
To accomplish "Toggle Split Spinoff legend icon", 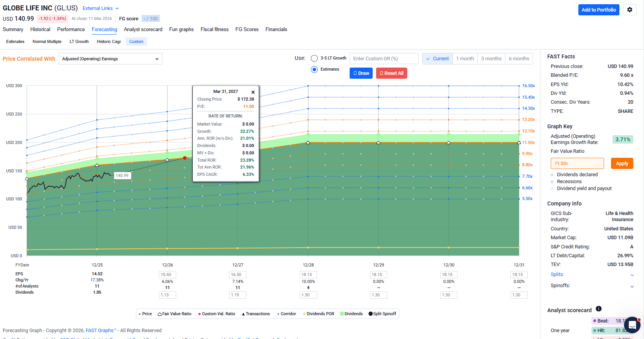I will tap(371, 314).
